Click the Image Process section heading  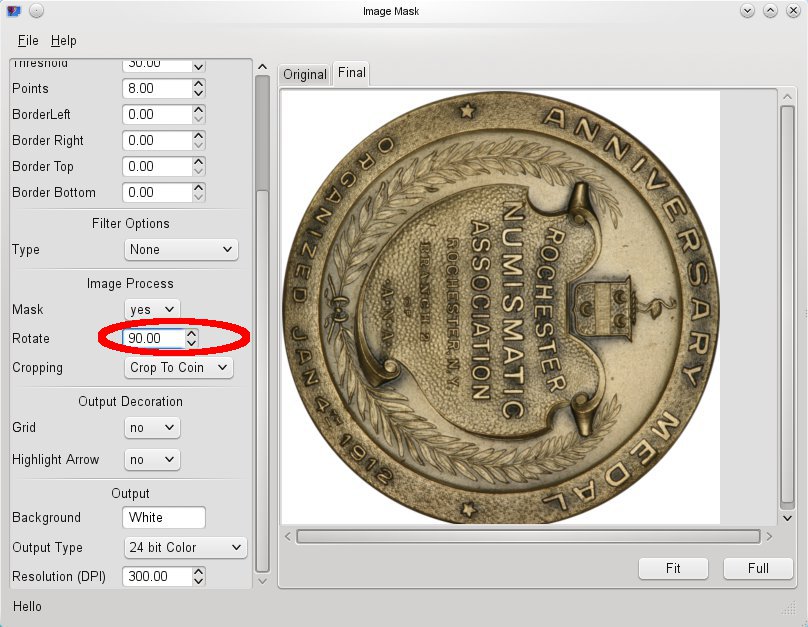pyautogui.click(x=130, y=283)
